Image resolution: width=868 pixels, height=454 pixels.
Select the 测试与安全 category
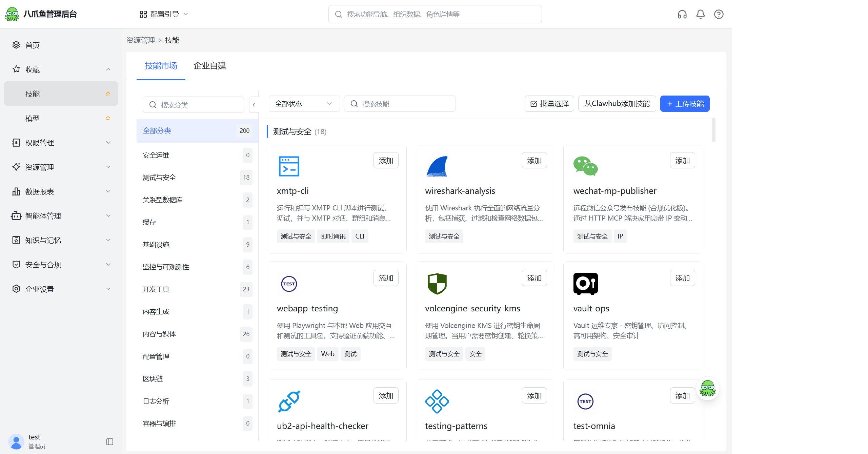coord(197,178)
